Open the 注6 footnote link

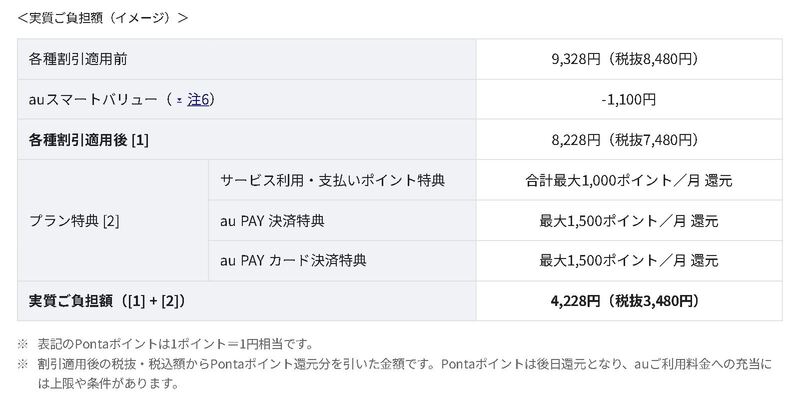198,99
